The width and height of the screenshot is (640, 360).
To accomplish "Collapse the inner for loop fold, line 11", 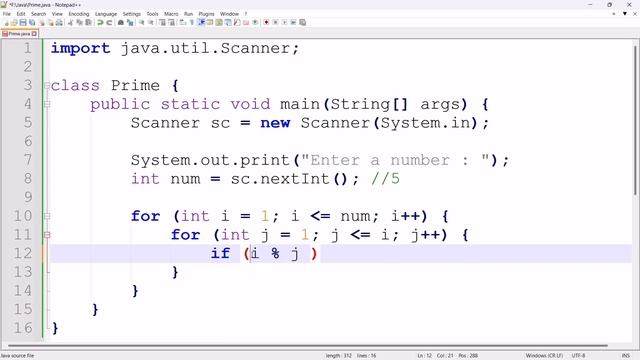I will pos(47,235).
